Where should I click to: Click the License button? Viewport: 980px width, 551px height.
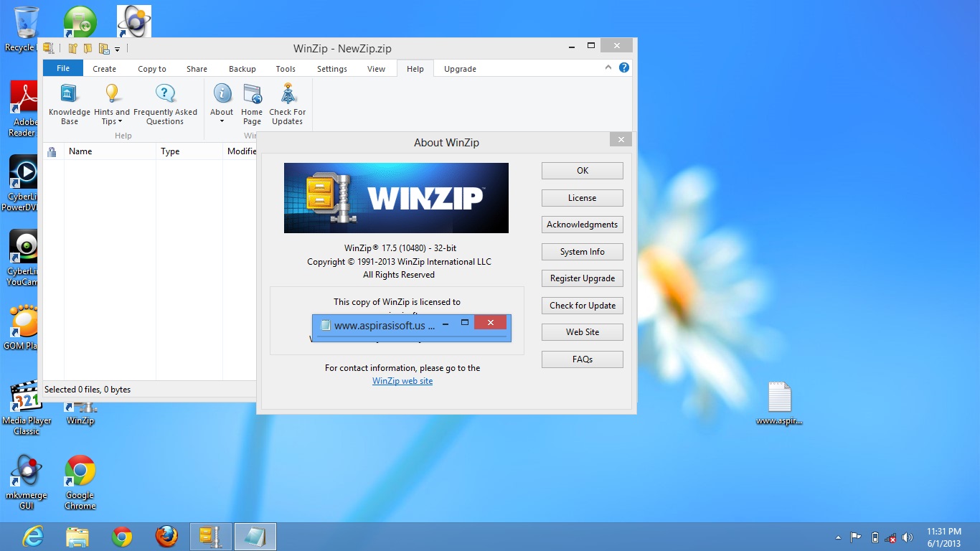(x=583, y=198)
